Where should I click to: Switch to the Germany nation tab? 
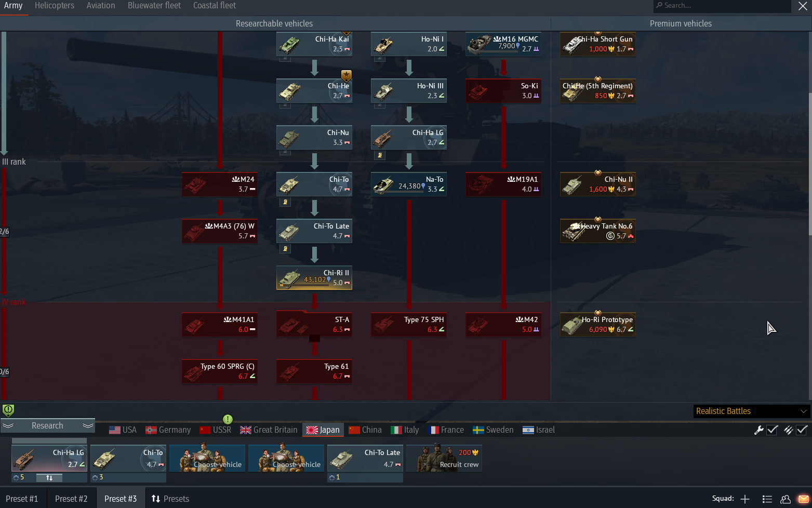pyautogui.click(x=168, y=430)
